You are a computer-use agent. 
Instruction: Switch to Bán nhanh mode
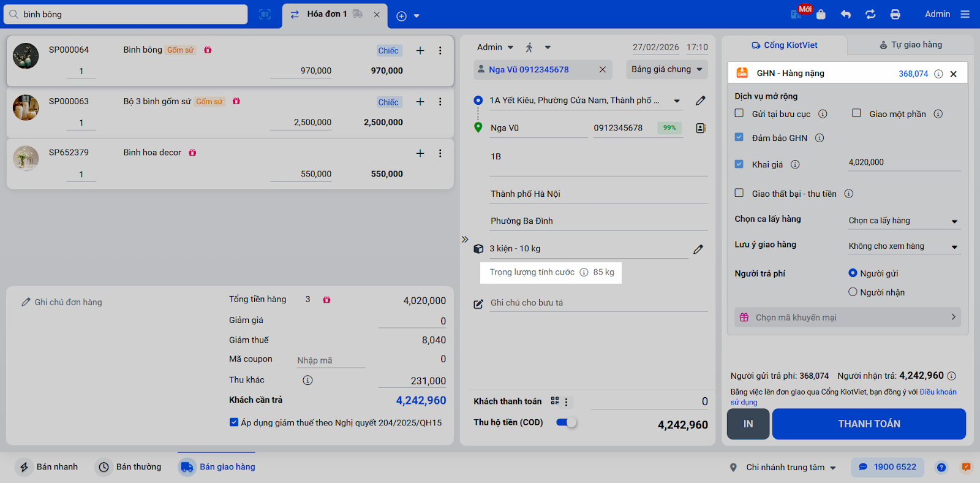[x=49, y=467]
